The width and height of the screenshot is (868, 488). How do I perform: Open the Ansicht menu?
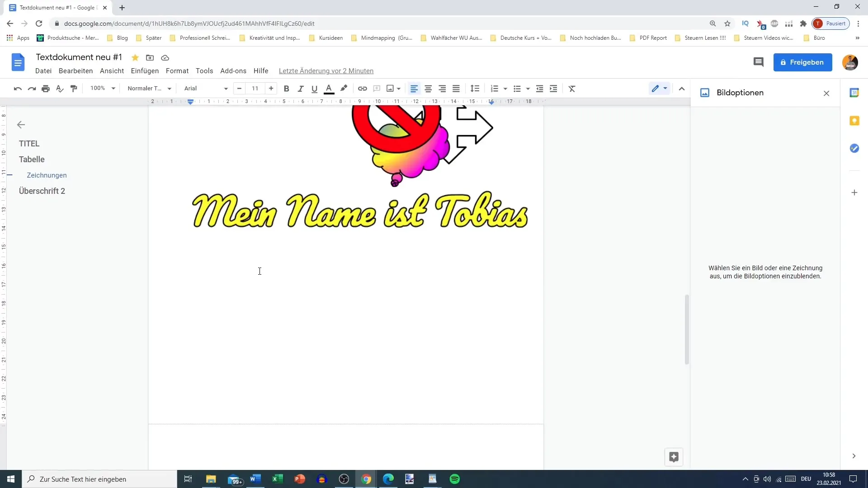coord(112,71)
